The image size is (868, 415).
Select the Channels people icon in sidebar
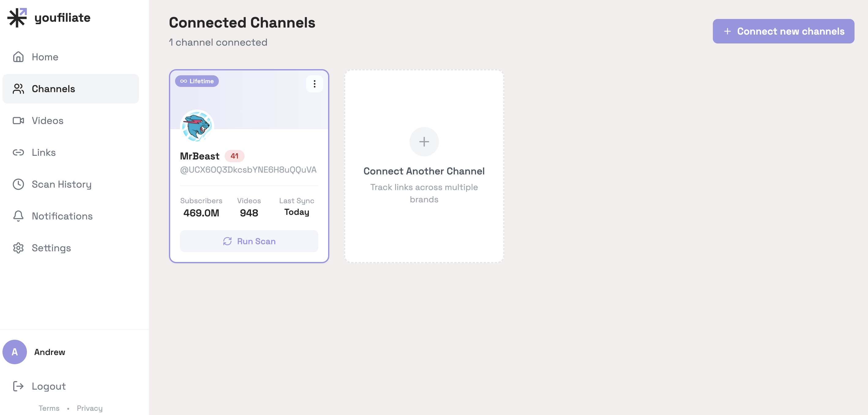(18, 88)
